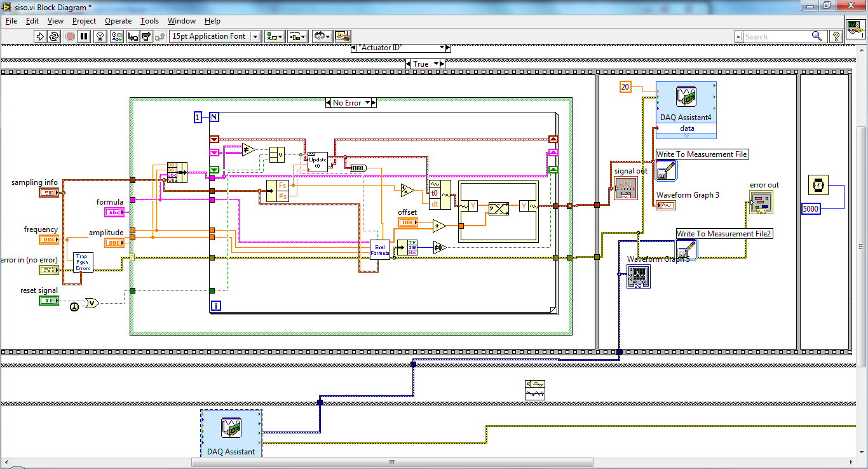Click the data output of DAQ Assistant4
The height and width of the screenshot is (469, 868).
[686, 129]
